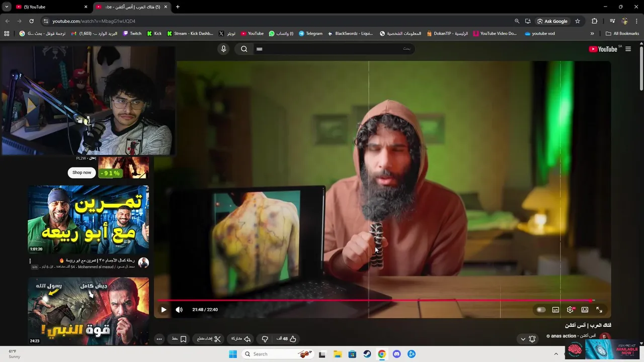Open the youtube vod bookmark

(x=540, y=34)
